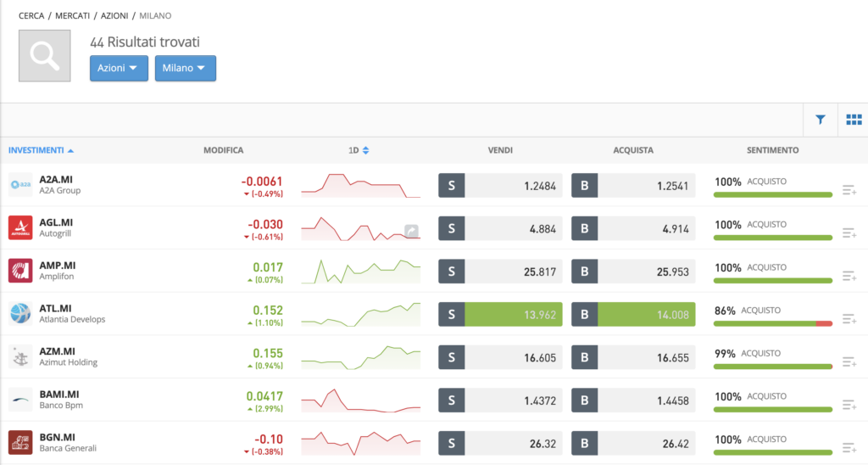Click MILANO breadcrumb
Image resolution: width=868 pixels, height=465 pixels.
click(x=155, y=15)
